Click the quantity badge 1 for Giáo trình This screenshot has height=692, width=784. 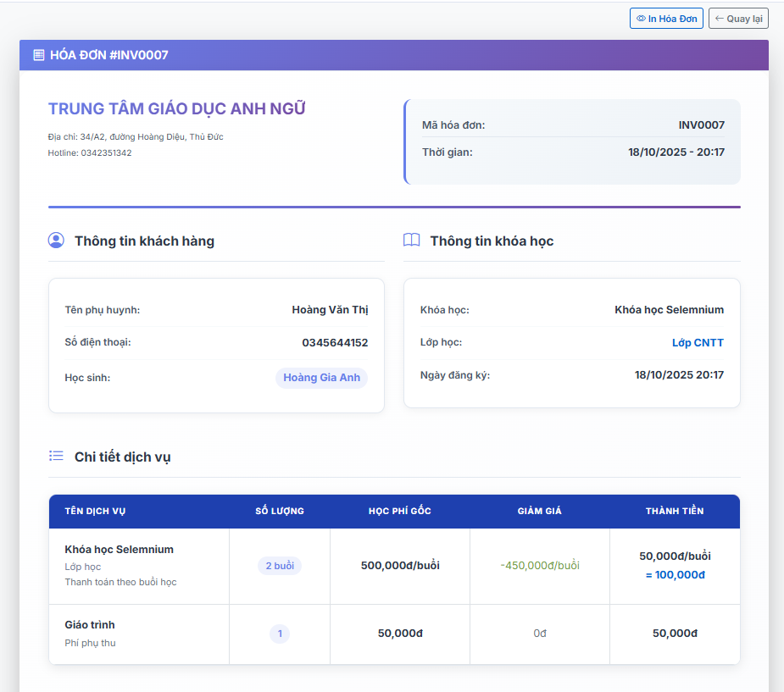click(279, 634)
